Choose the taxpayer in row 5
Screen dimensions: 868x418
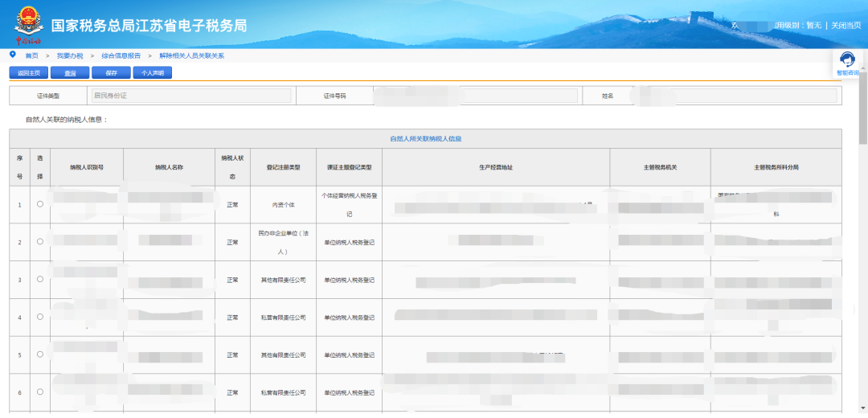click(40, 354)
